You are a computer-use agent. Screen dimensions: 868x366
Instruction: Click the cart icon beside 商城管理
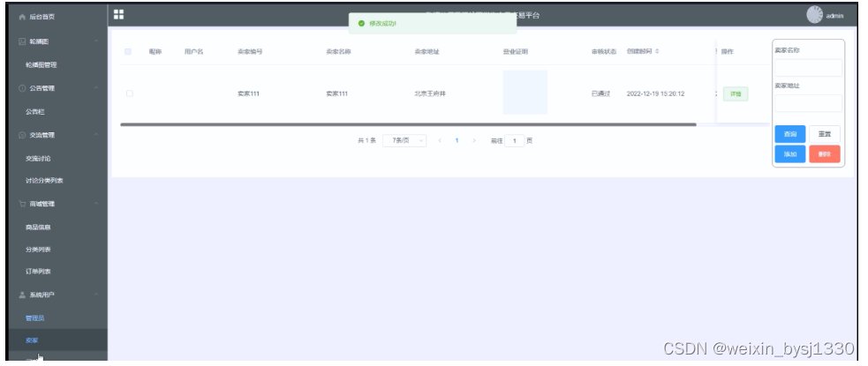23,204
